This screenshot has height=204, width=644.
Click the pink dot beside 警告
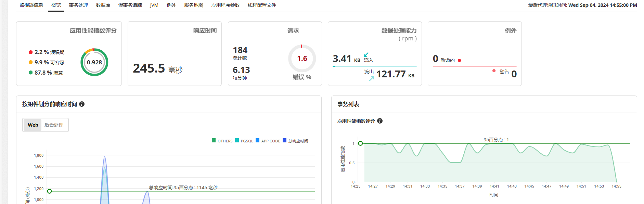click(494, 71)
